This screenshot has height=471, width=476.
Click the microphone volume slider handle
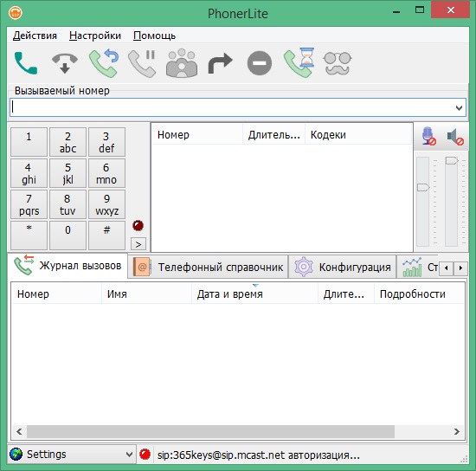click(x=423, y=187)
